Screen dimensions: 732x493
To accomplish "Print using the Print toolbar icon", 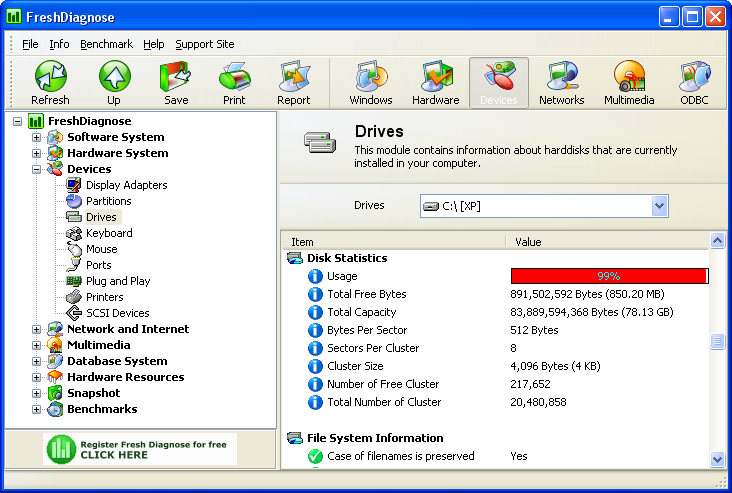I will 234,76.
